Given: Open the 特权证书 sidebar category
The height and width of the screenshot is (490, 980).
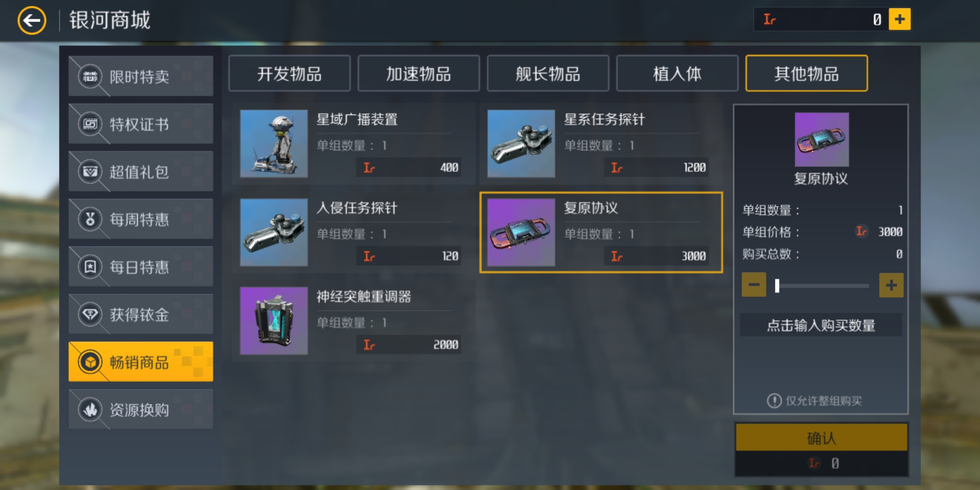Looking at the screenshot, I should point(141,124).
